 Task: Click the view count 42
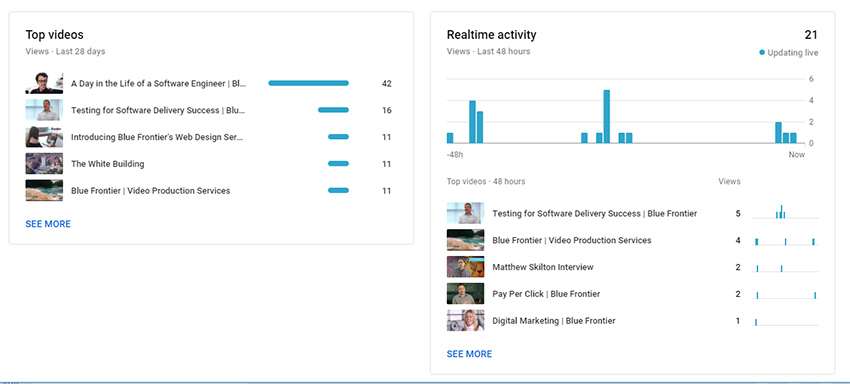tap(386, 84)
